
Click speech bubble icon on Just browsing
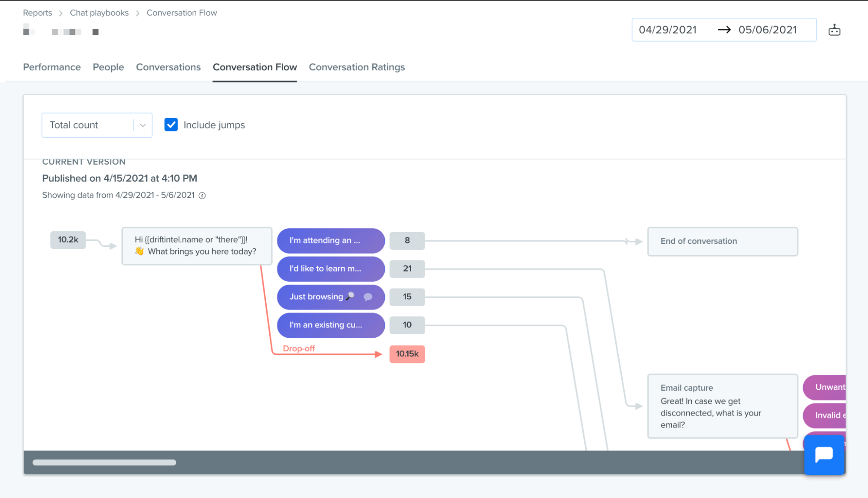pyautogui.click(x=368, y=297)
